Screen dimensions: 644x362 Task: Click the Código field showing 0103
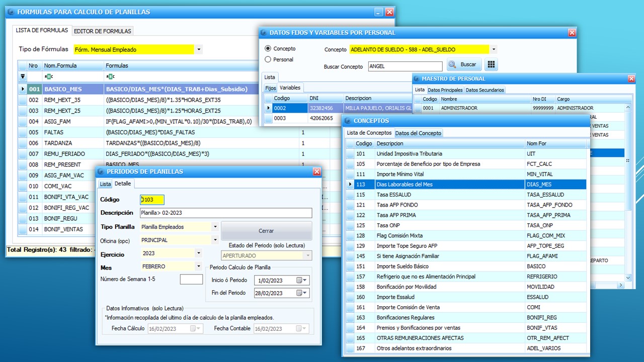pyautogui.click(x=152, y=200)
